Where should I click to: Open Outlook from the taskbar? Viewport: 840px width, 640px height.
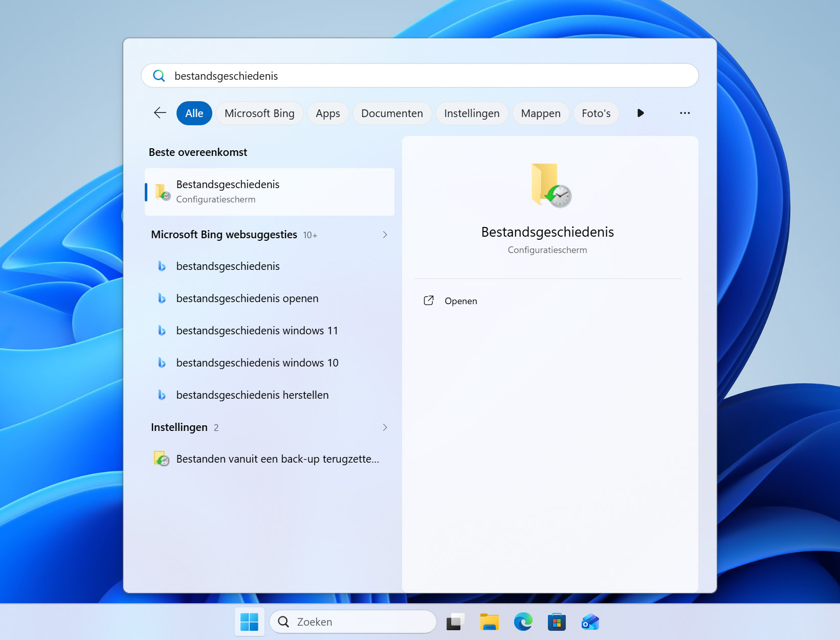[x=590, y=622]
